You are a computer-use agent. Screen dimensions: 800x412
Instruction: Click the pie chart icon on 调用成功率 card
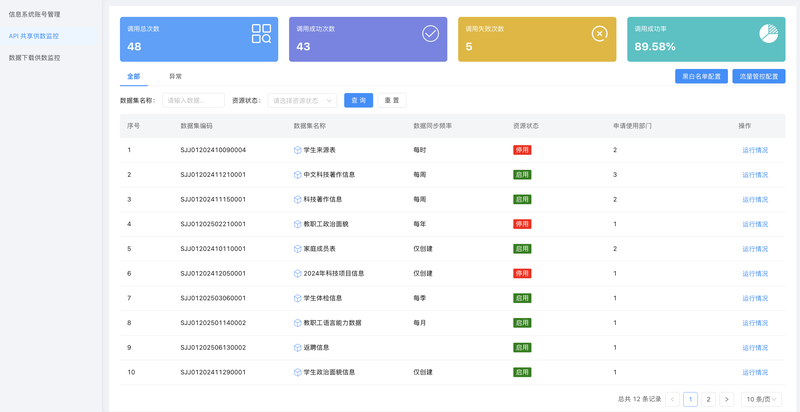[x=768, y=34]
